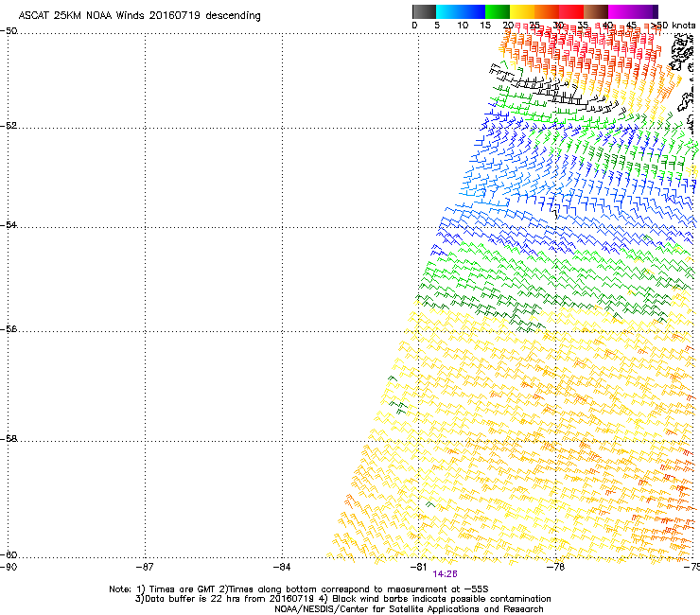The image size is (700, 615).
Task: Click the -81 longitude tick label
Action: pyautogui.click(x=419, y=567)
